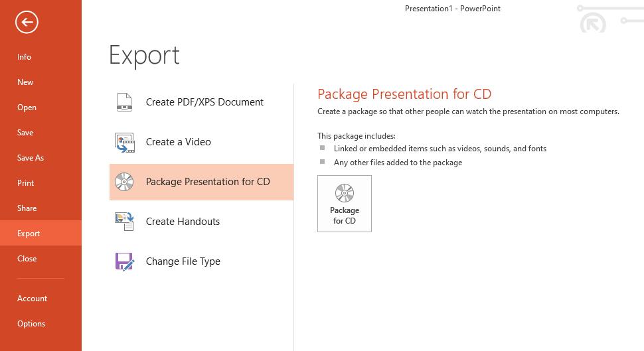The height and width of the screenshot is (351, 644).
Task: Click the Presentation1 - PowerPoint title
Action: [x=453, y=9]
